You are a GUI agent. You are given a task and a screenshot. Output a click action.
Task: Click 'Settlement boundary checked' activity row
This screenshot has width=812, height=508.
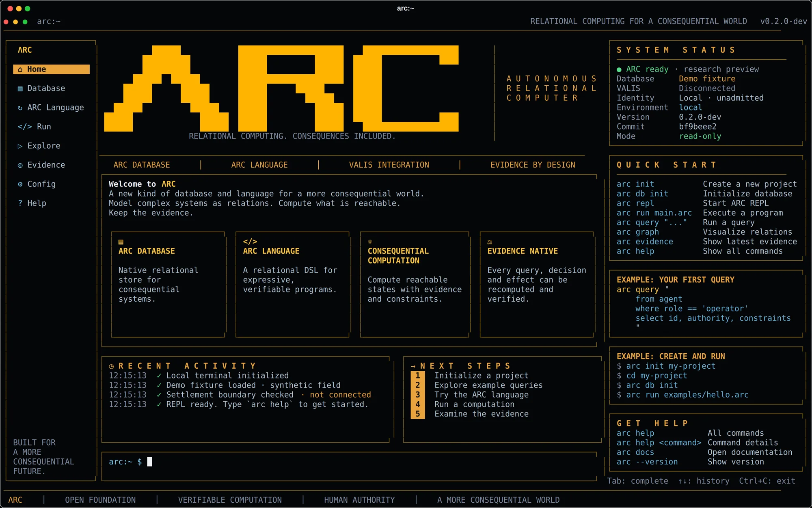click(x=240, y=395)
